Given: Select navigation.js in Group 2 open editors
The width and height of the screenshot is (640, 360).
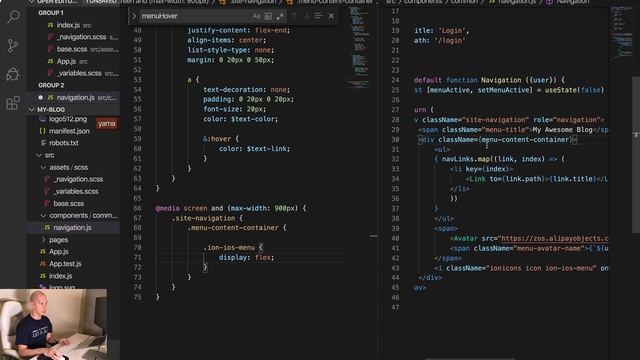Looking at the screenshot, I should tap(74, 98).
